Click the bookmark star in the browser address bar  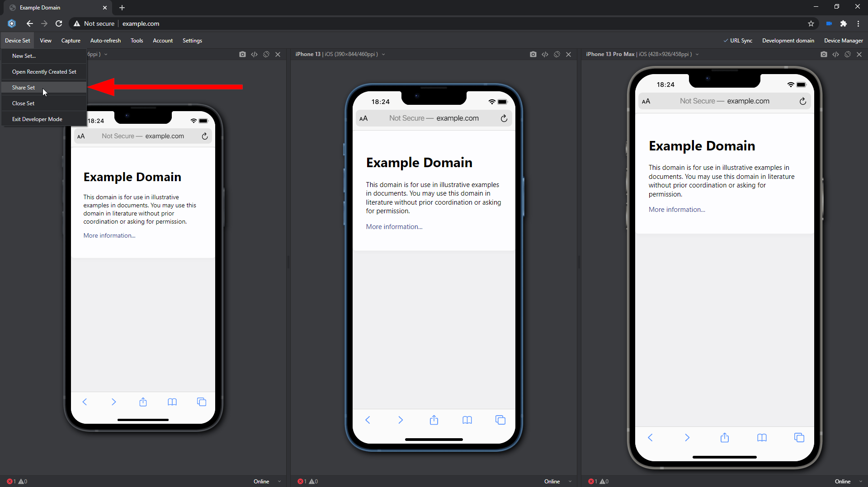811,23
